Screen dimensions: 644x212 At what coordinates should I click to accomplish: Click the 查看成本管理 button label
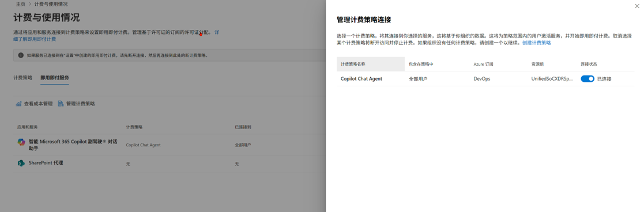point(38,104)
